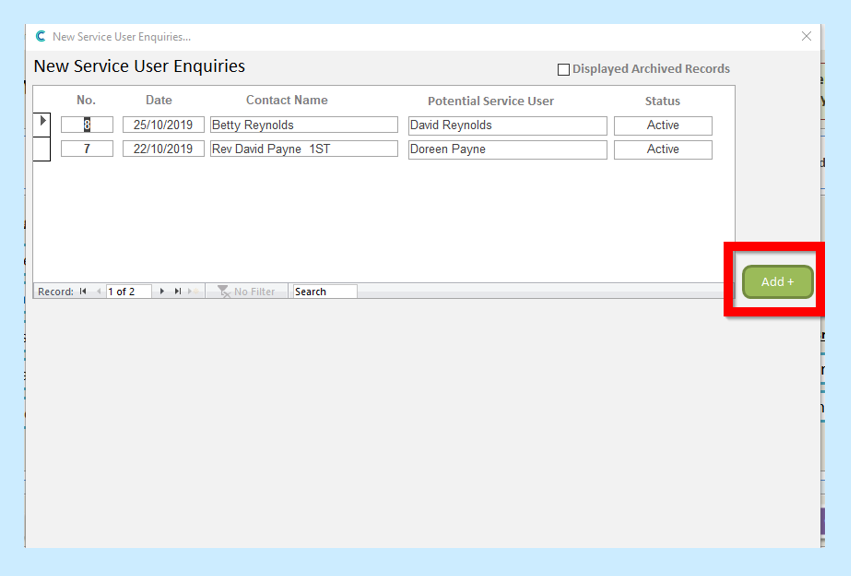Select row marker for record 8

pos(43,124)
